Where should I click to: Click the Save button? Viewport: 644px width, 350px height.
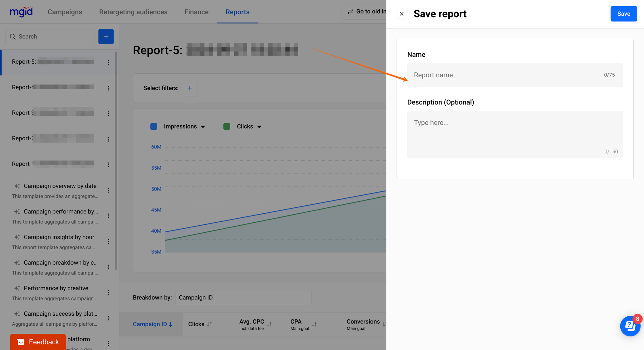[x=623, y=14]
